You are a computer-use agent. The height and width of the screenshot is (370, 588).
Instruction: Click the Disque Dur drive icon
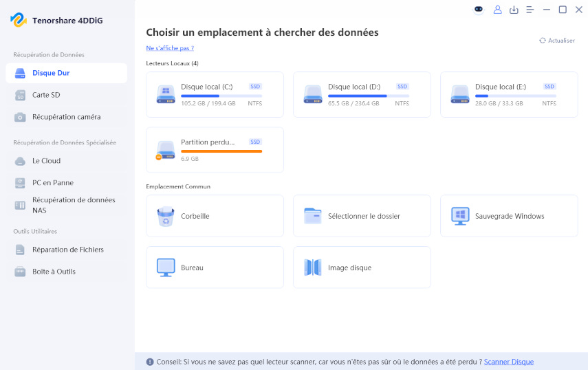[x=20, y=73]
